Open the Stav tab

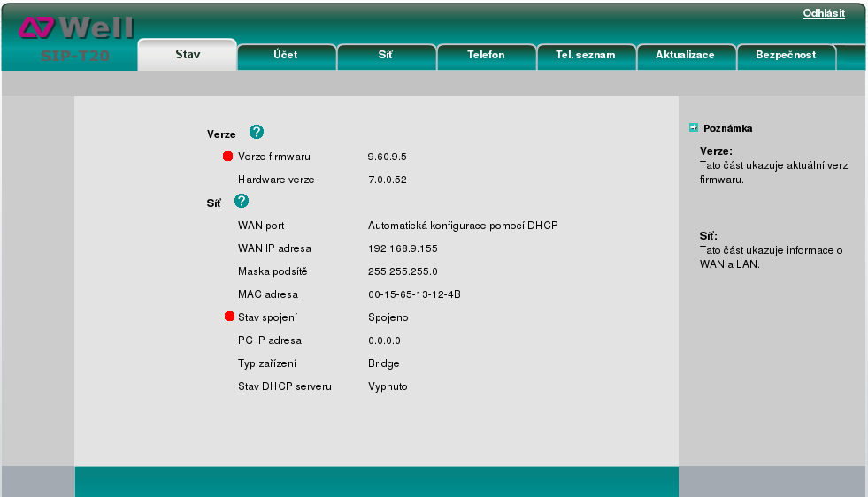pos(188,55)
